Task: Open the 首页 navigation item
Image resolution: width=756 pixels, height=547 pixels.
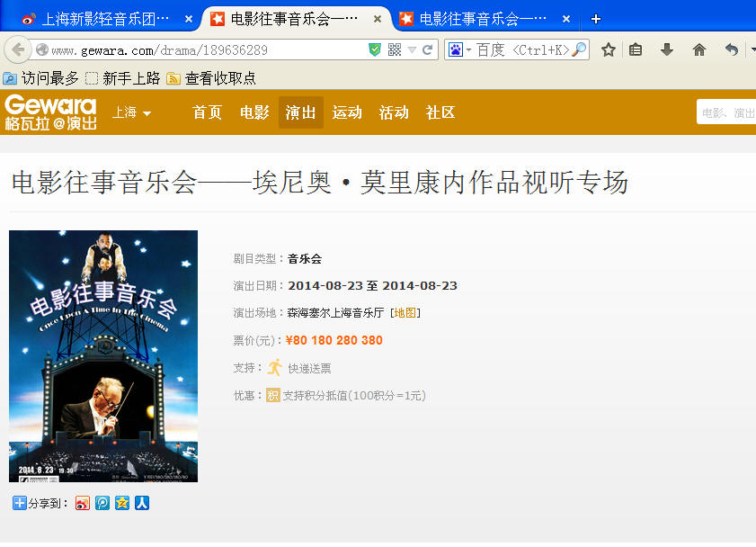Action: coord(208,112)
